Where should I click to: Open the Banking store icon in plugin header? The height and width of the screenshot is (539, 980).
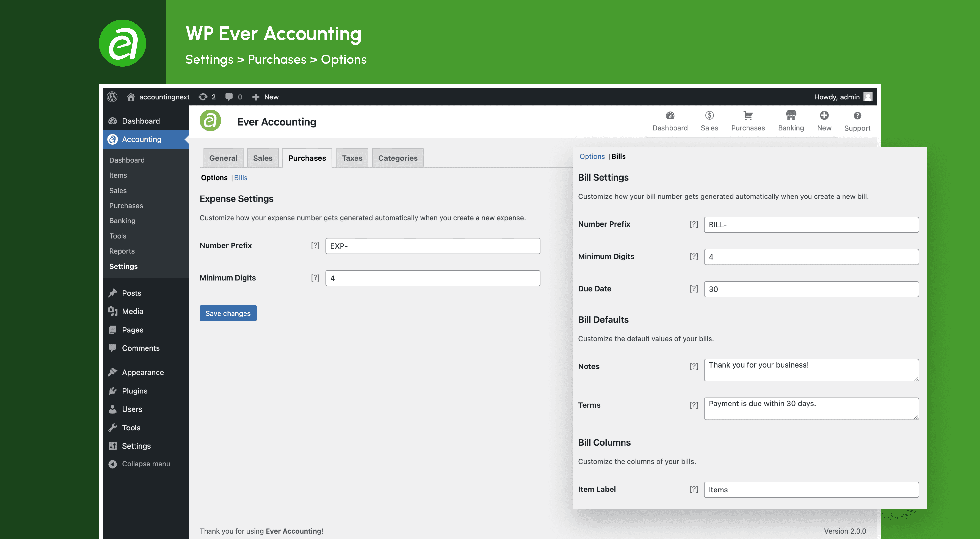791,115
